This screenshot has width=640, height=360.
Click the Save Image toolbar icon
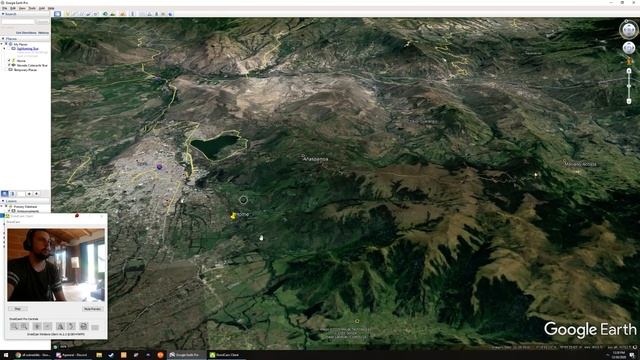pos(156,14)
